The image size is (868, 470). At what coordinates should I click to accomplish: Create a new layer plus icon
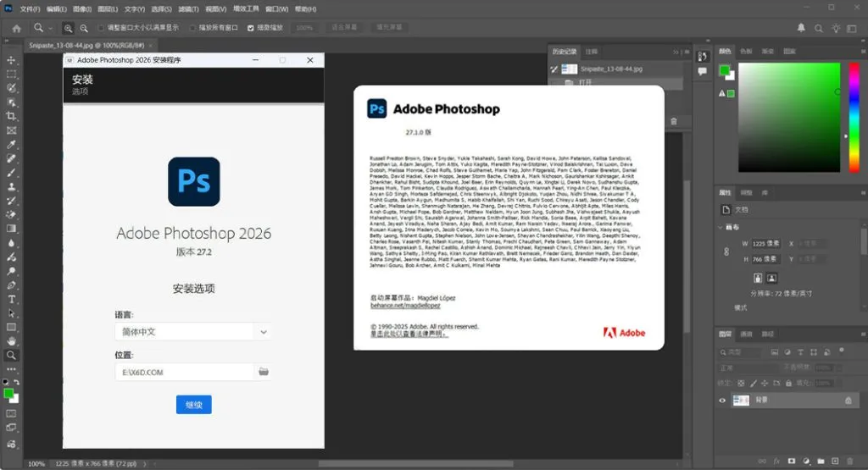coord(835,461)
